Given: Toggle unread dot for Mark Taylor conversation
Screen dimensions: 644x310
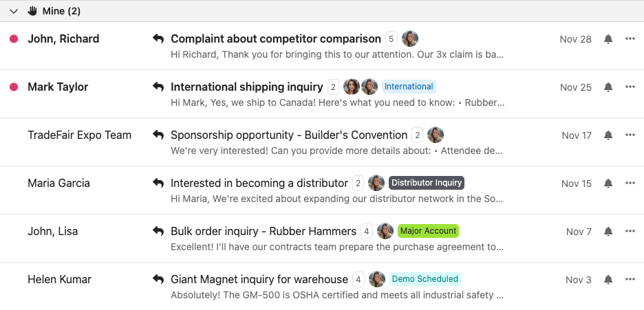Looking at the screenshot, I should pyautogui.click(x=13, y=87).
